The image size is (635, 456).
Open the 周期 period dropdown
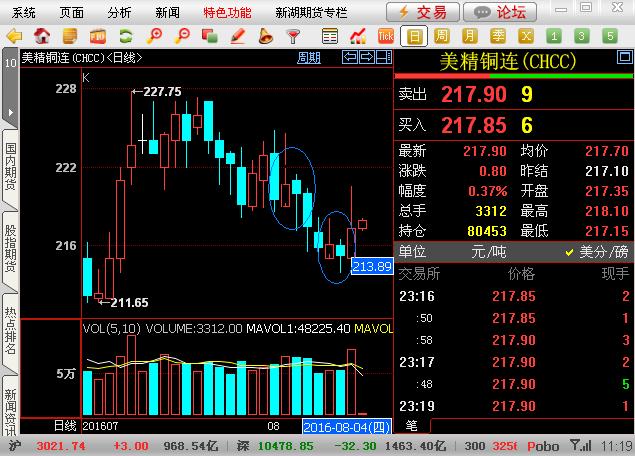[x=309, y=57]
